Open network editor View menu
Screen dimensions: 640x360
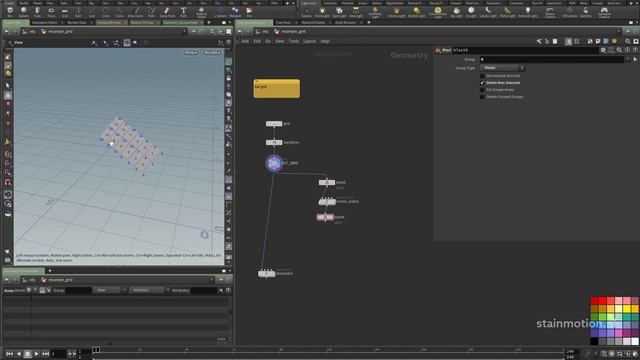[x=280, y=41]
